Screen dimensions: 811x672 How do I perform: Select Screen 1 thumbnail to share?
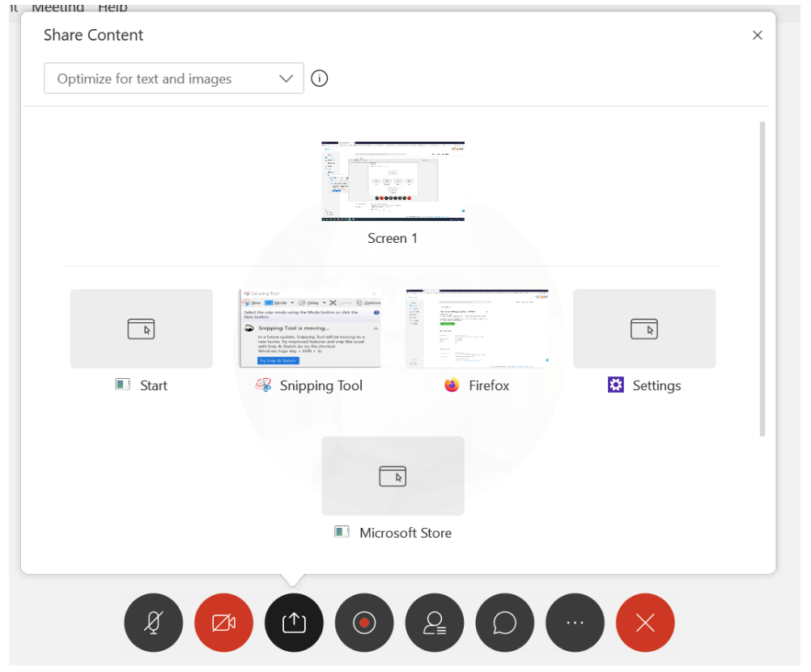tap(393, 181)
